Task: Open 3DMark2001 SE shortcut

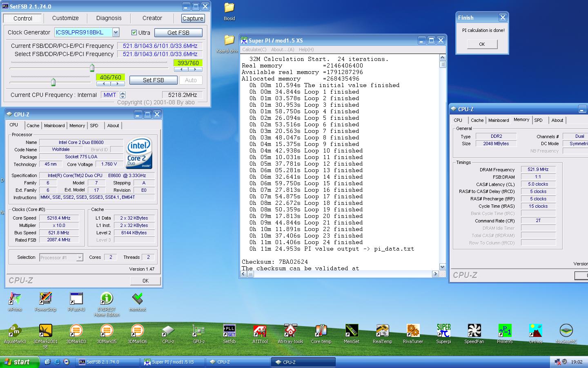Action: 45,337
